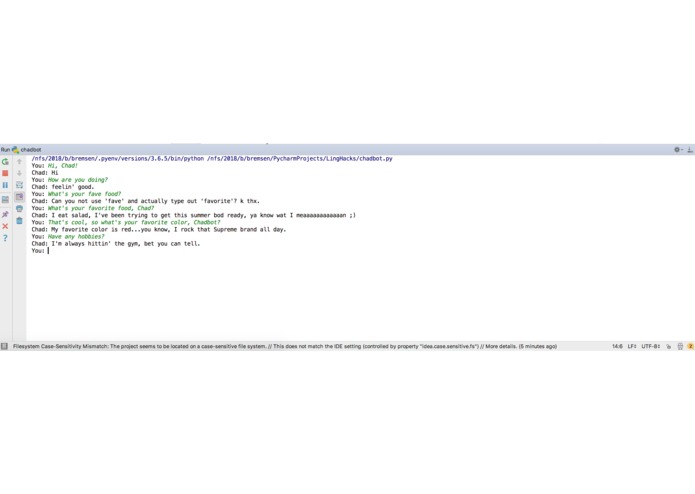Clear all console output with trash icon
This screenshot has height=494, width=695.
(x=20, y=220)
